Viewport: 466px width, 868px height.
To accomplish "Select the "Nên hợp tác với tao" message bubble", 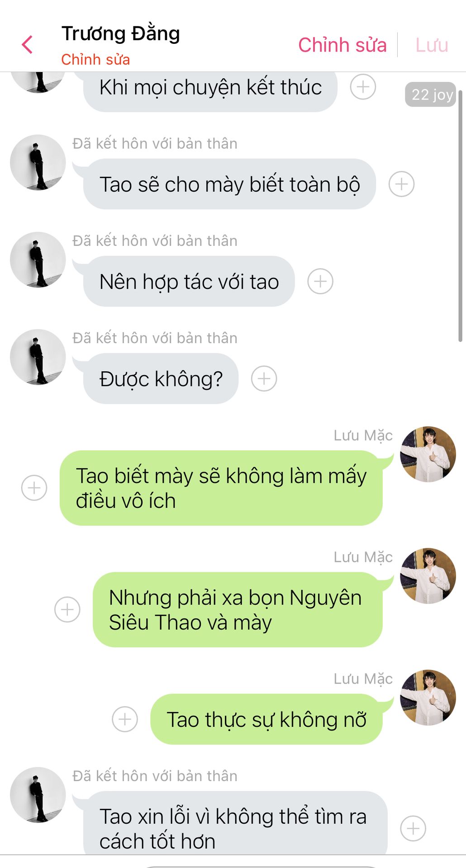I will [x=189, y=281].
